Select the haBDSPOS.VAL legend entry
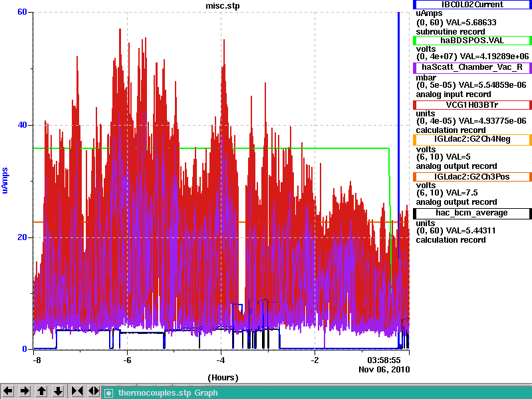The height and width of the screenshot is (399, 532). pyautogui.click(x=472, y=41)
